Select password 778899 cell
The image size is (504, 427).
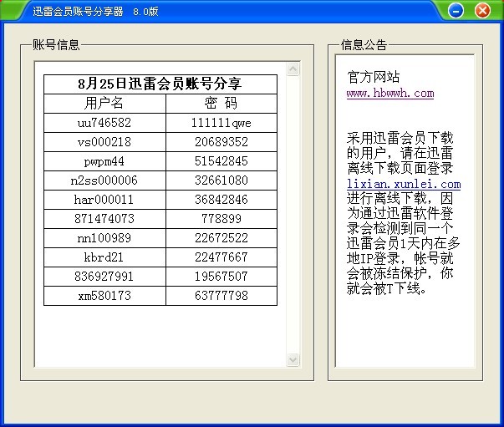point(221,219)
